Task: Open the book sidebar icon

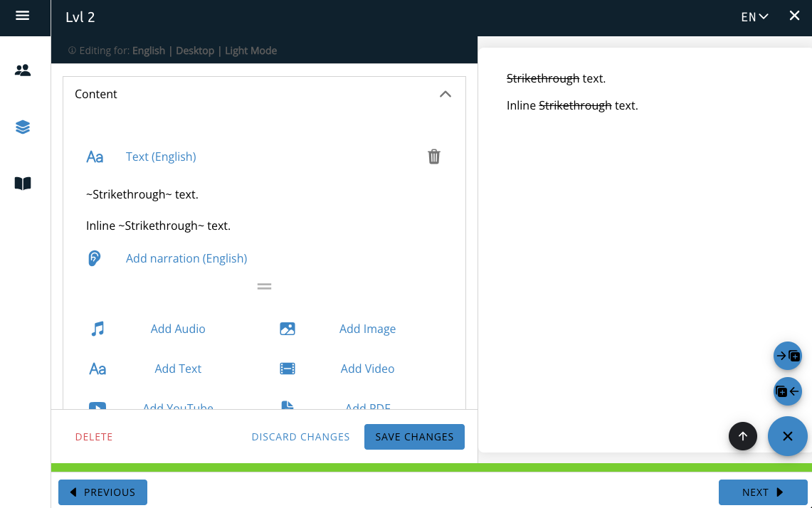Action: coord(23,184)
